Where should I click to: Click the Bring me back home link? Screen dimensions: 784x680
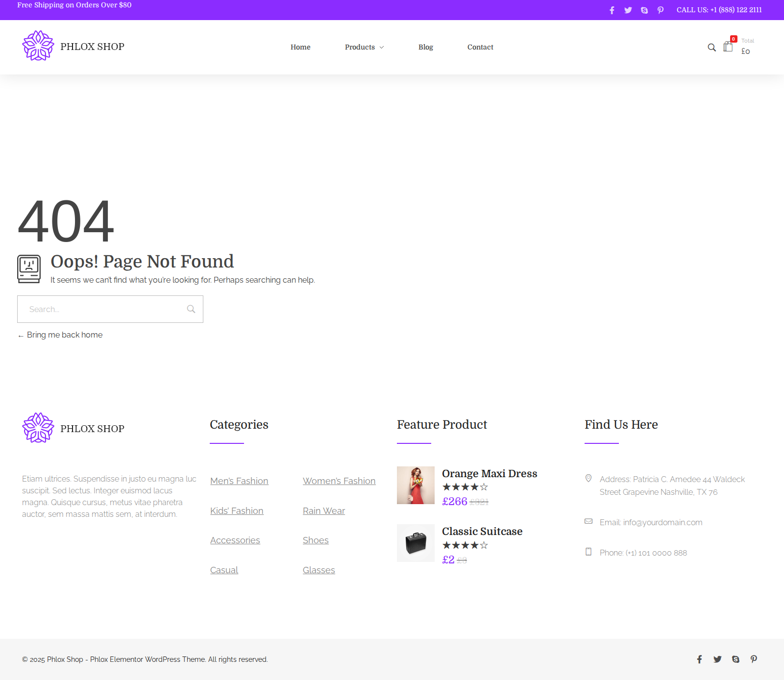[x=64, y=335]
